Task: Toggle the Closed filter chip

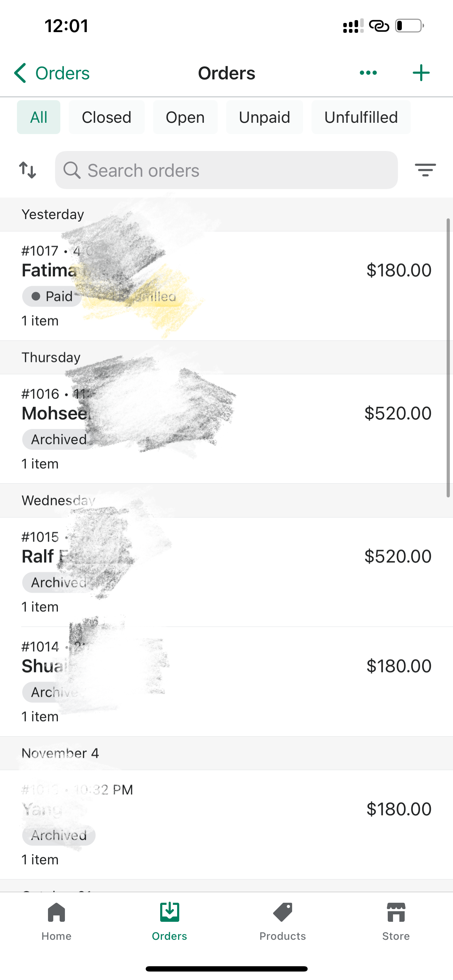Action: tap(107, 117)
